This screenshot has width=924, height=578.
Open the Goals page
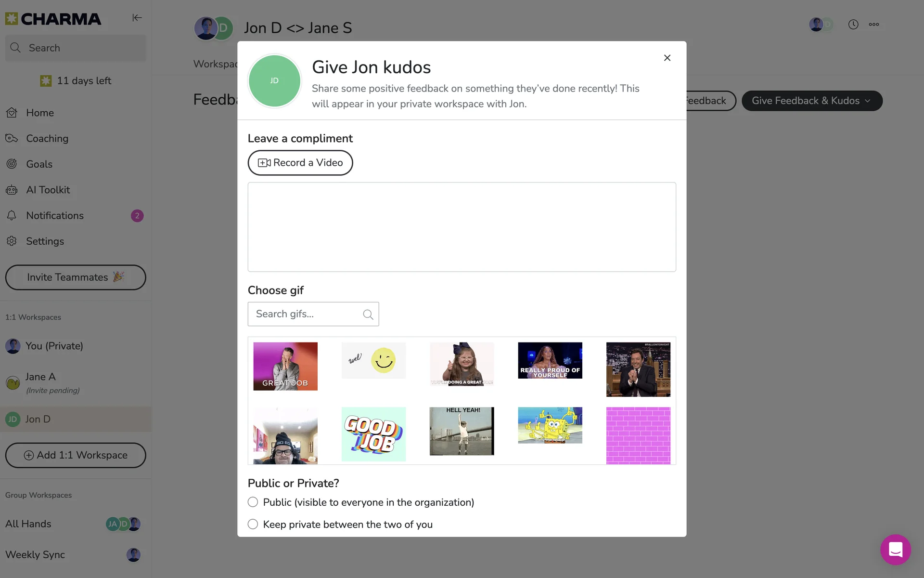click(x=39, y=164)
